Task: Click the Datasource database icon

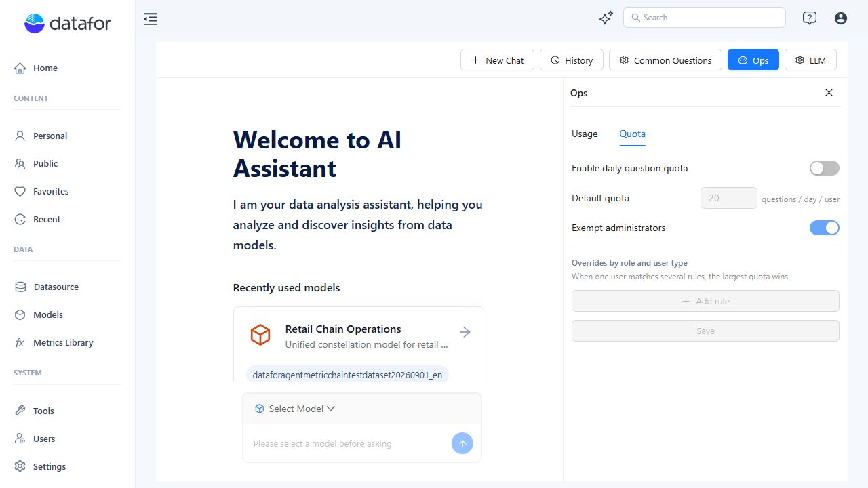Action: pos(20,287)
